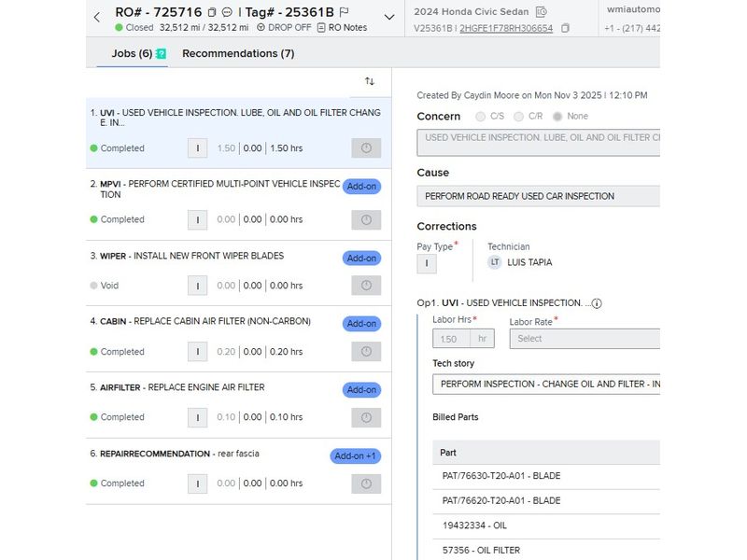Click the info icon next to Op1 UVI
The width and height of the screenshot is (747, 560).
pyautogui.click(x=597, y=303)
